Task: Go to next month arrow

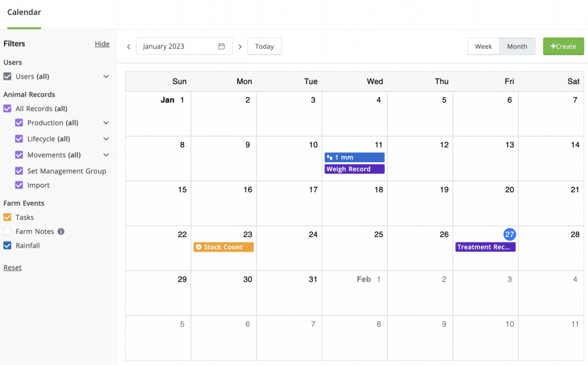Action: coord(240,47)
